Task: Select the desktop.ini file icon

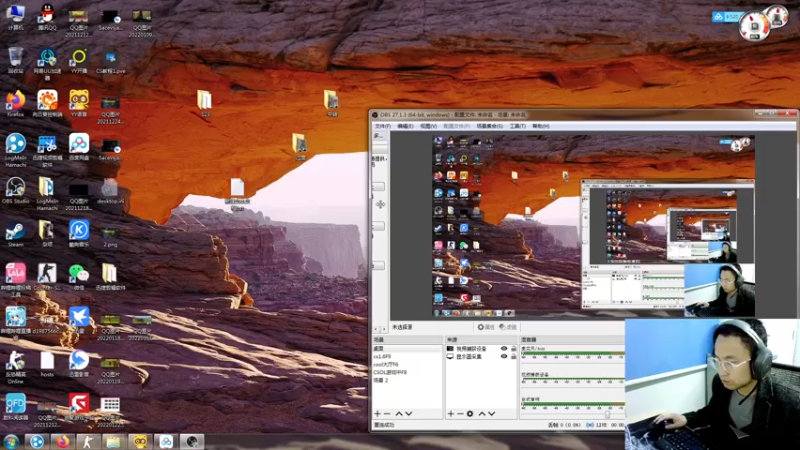Action: coord(109,190)
